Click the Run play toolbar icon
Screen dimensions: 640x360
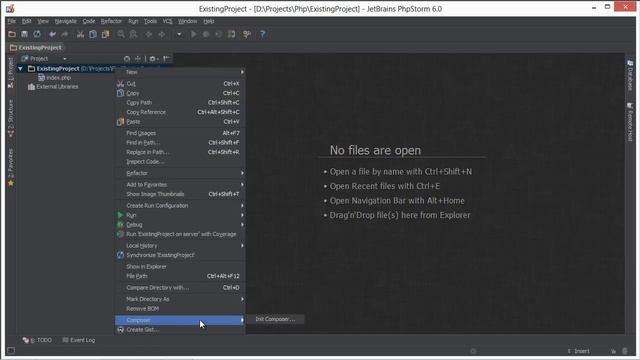tap(193, 34)
